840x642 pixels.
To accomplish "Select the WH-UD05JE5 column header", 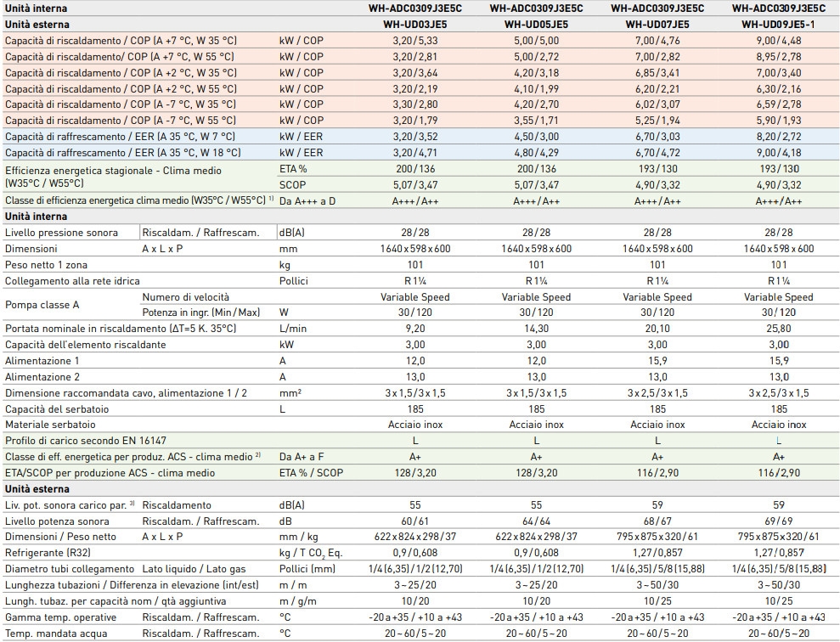I will pyautogui.click(x=536, y=25).
